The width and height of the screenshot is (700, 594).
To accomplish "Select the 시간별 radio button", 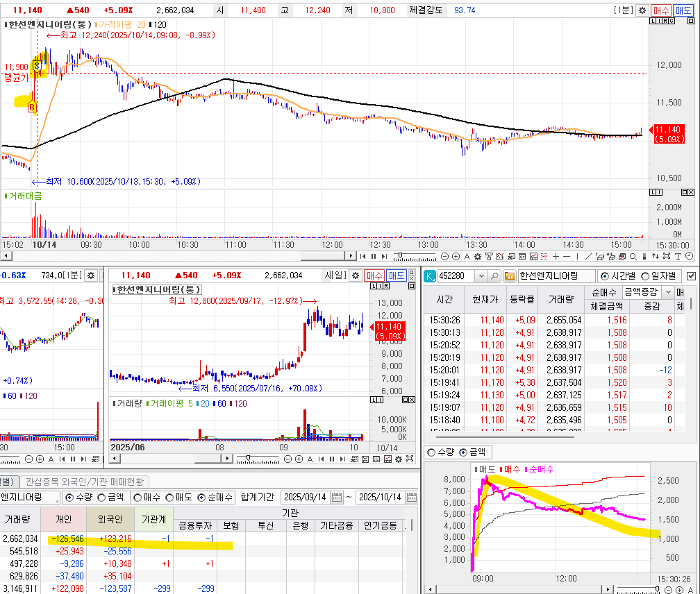I will tap(605, 276).
